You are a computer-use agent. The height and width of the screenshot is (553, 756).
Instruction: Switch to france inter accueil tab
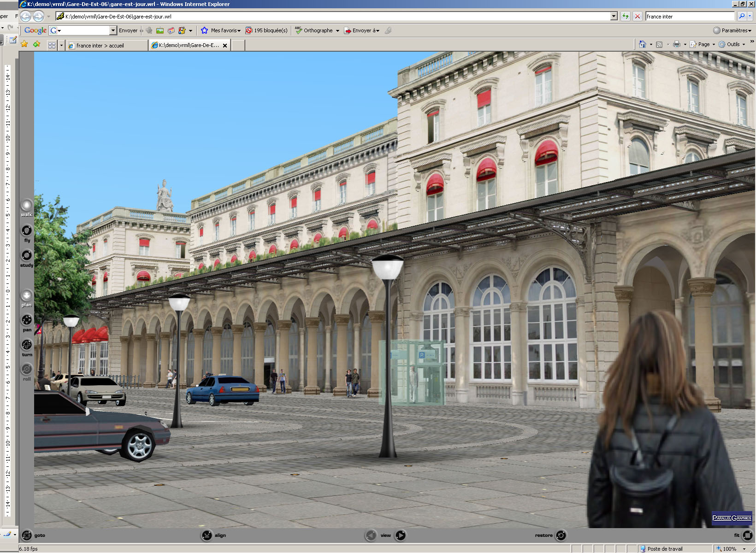[100, 45]
